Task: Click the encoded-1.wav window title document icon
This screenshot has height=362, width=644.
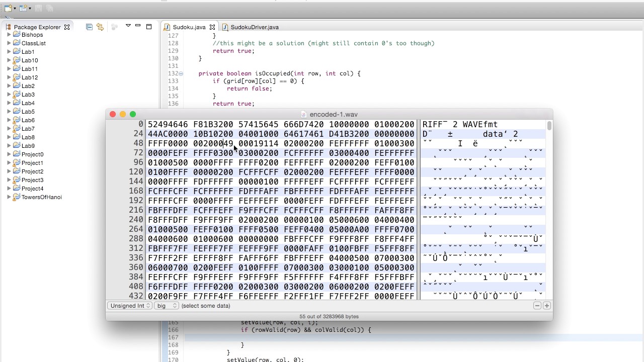Action: tap(304, 115)
